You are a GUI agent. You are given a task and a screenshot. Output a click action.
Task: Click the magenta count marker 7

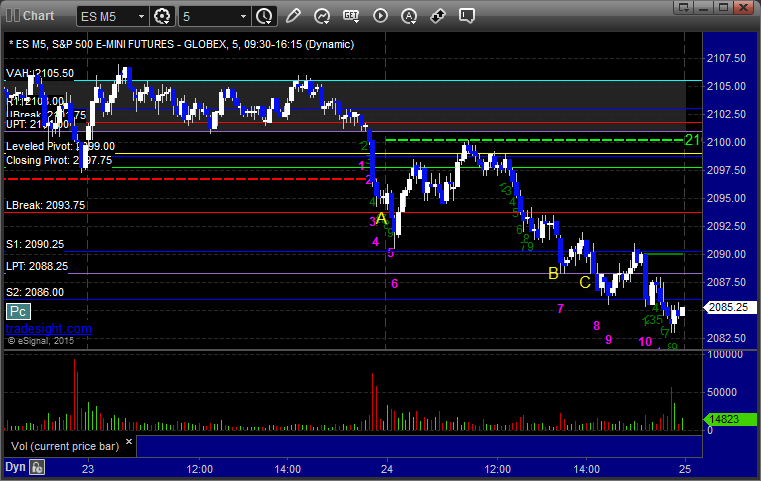coord(561,309)
